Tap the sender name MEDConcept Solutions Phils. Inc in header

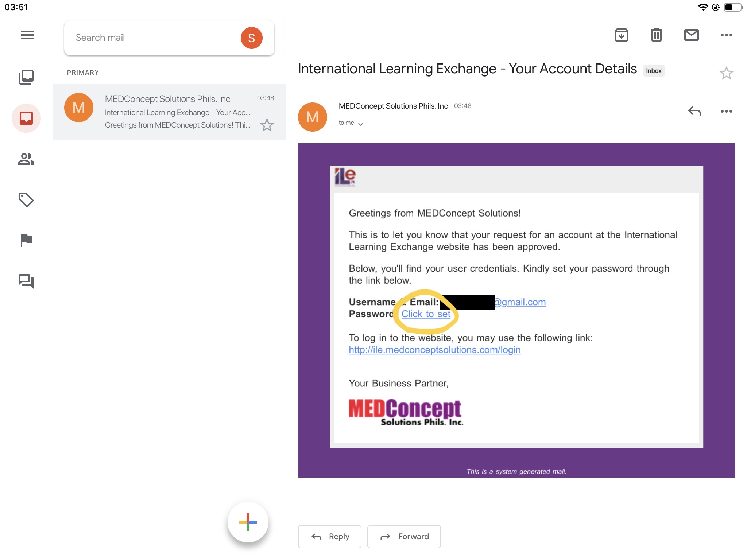click(x=393, y=106)
